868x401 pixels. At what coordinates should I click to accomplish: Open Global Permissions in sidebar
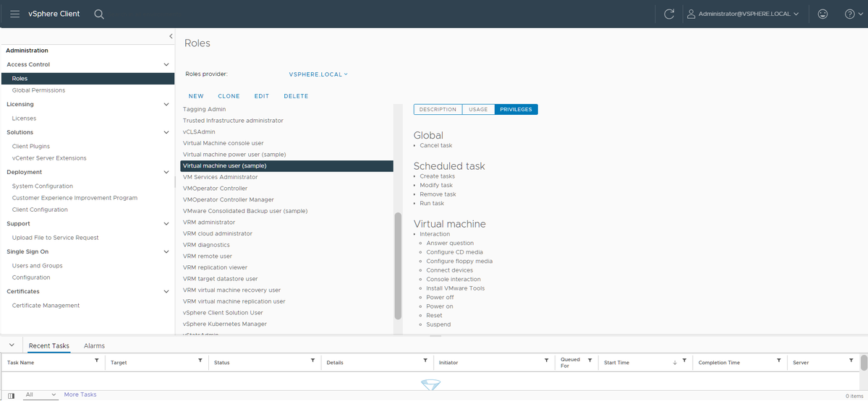pyautogui.click(x=38, y=90)
